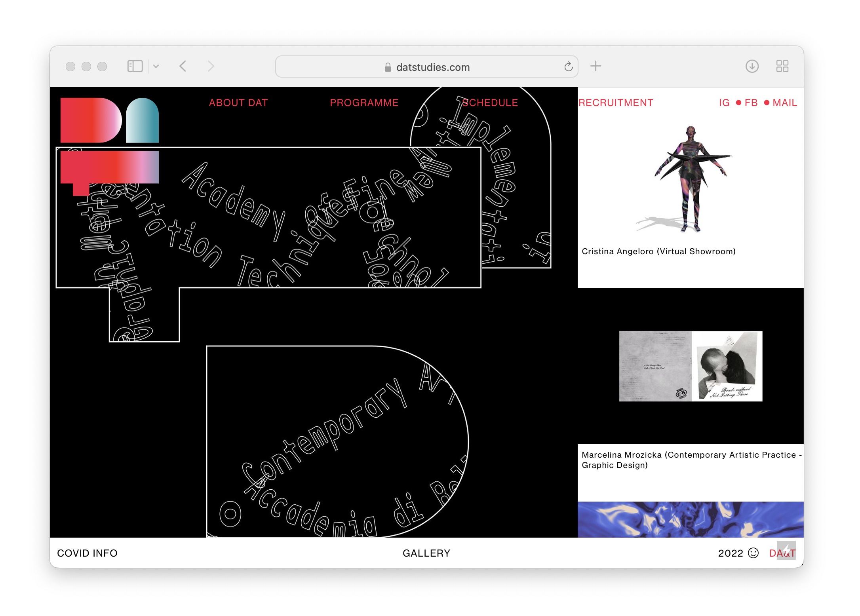Click the COVID INFO footer link
This screenshot has height=616, width=860.
click(87, 553)
